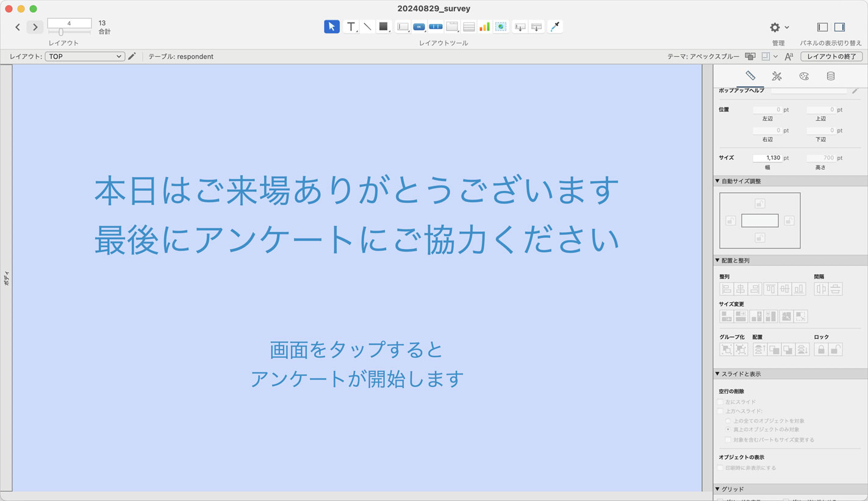Select the Part tool in toolbar
Viewport: 868px width, 501px height.
[x=536, y=27]
